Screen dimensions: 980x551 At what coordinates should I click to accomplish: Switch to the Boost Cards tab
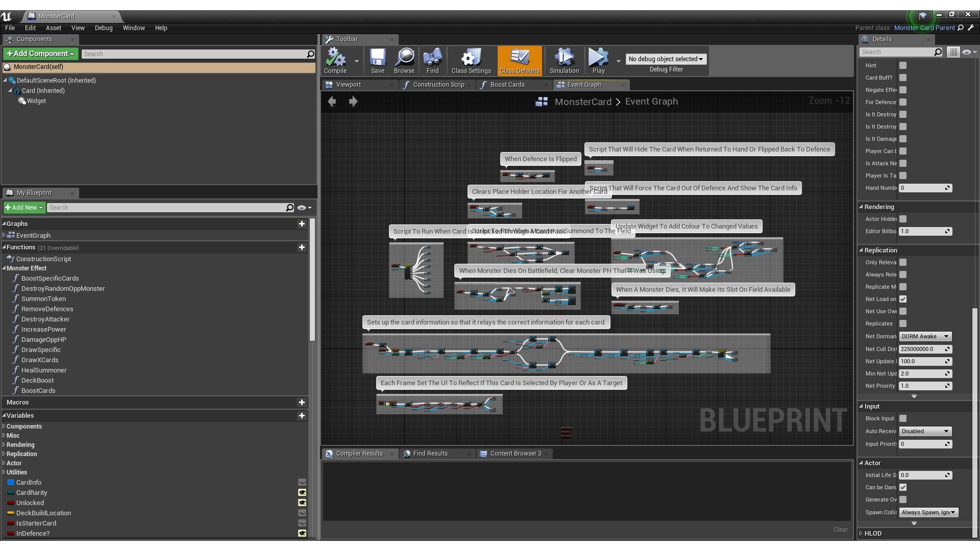(508, 85)
